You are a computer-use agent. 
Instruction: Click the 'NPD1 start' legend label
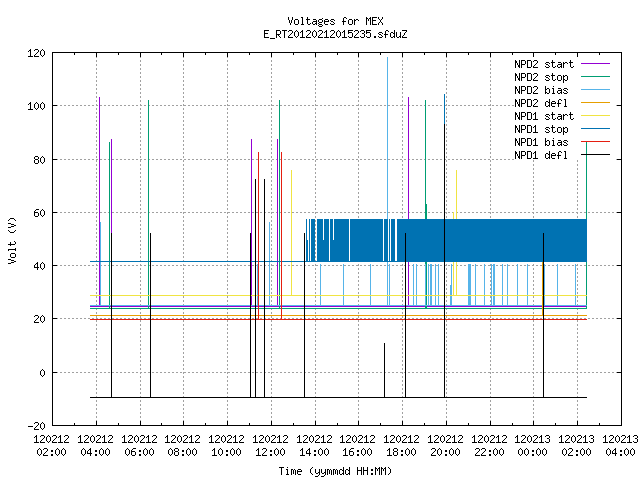[x=544, y=116]
